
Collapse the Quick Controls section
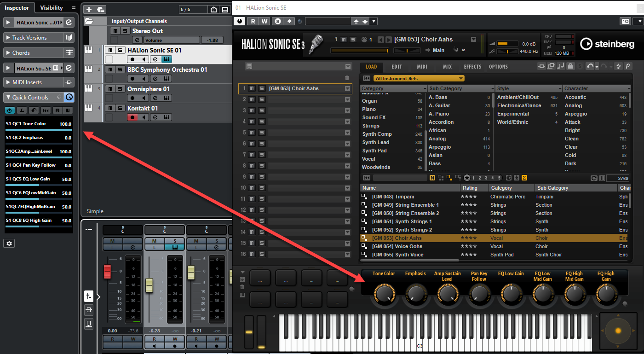8,97
